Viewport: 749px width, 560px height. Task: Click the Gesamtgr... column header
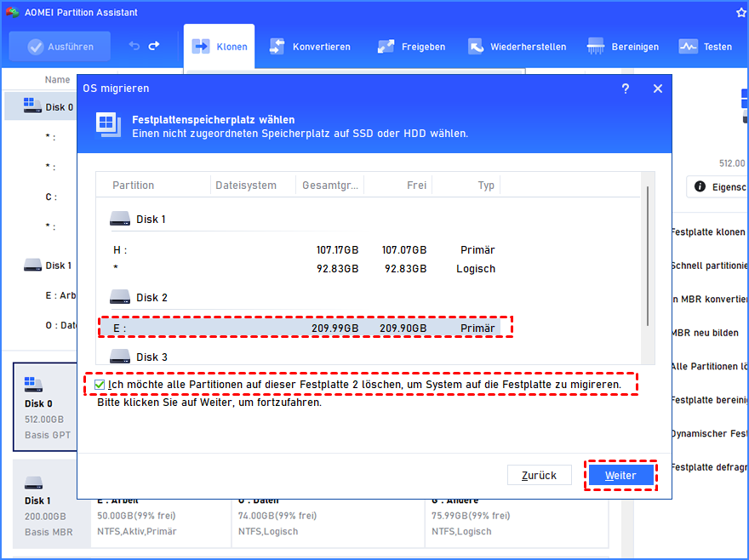[330, 186]
